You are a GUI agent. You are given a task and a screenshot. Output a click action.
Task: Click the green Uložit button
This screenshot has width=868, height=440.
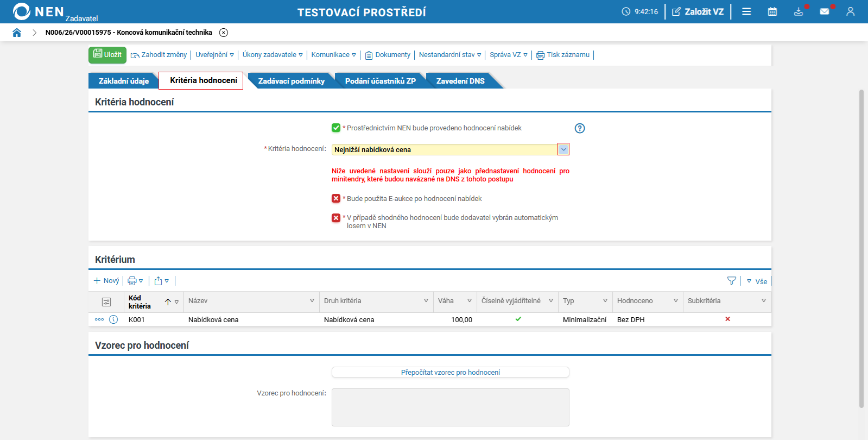(x=107, y=55)
